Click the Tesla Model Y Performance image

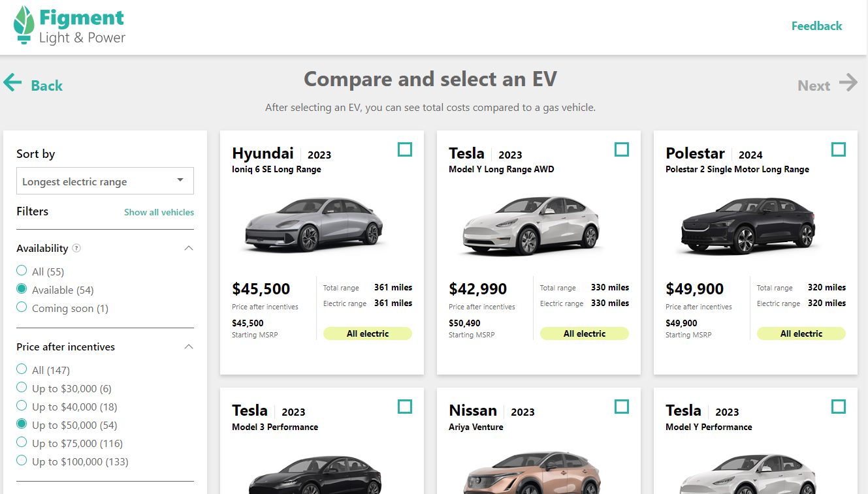click(748, 473)
